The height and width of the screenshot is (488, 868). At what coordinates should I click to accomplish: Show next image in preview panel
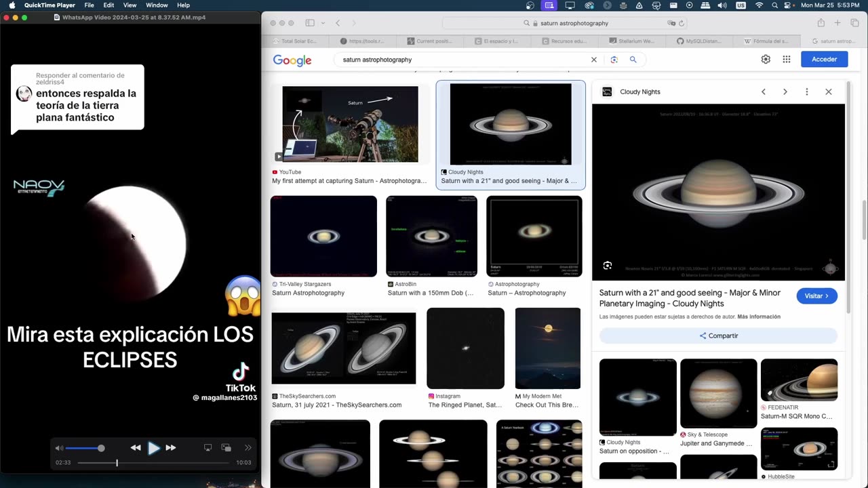click(785, 91)
